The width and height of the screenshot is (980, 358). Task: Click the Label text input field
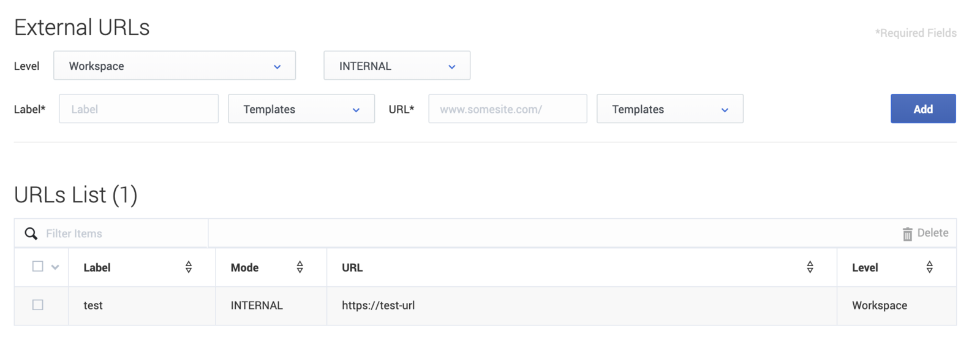click(138, 109)
